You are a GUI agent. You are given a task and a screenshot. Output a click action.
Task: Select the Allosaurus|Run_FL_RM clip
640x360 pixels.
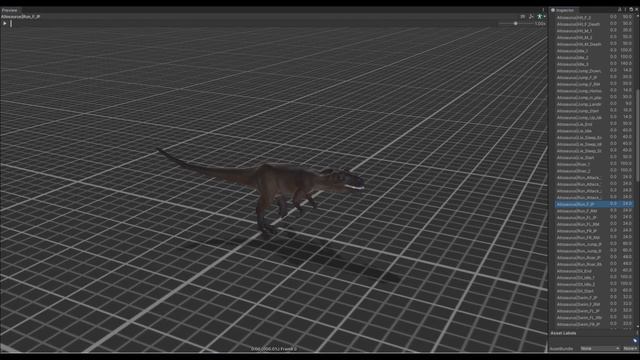[x=594, y=224]
